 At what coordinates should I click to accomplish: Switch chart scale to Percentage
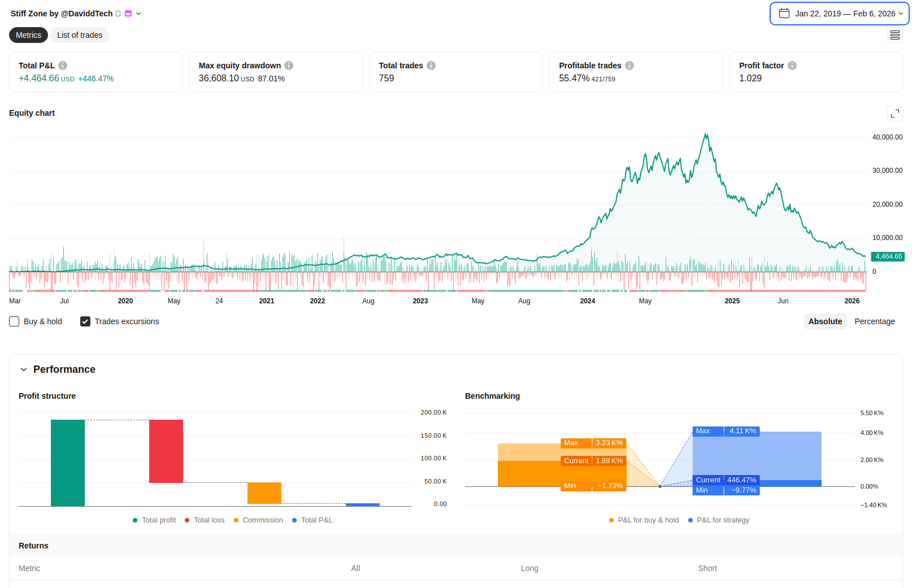tap(874, 321)
